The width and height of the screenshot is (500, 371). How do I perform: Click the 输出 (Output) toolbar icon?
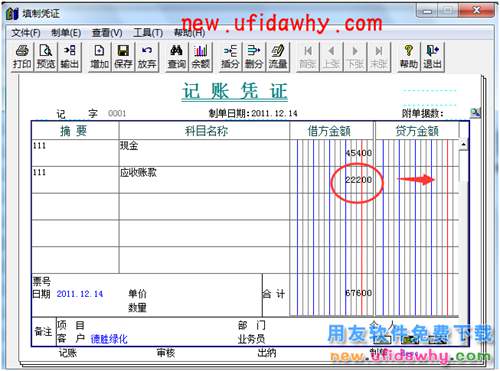click(69, 57)
